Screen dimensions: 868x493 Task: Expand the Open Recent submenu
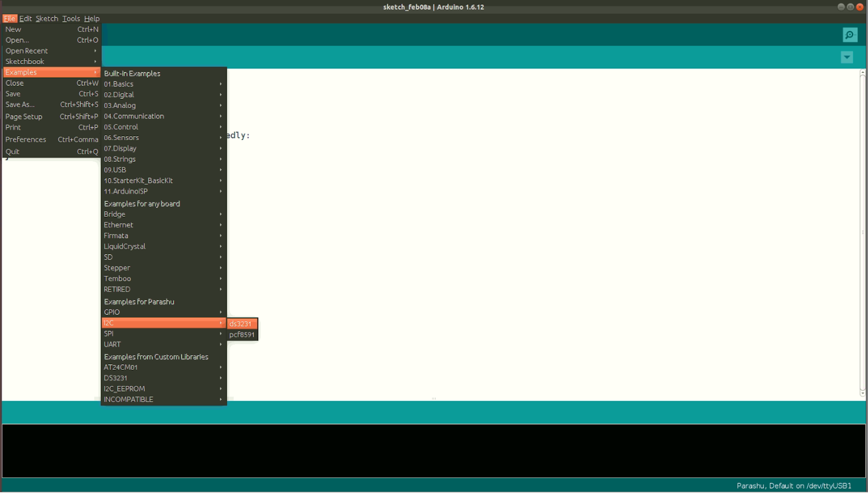click(x=52, y=51)
